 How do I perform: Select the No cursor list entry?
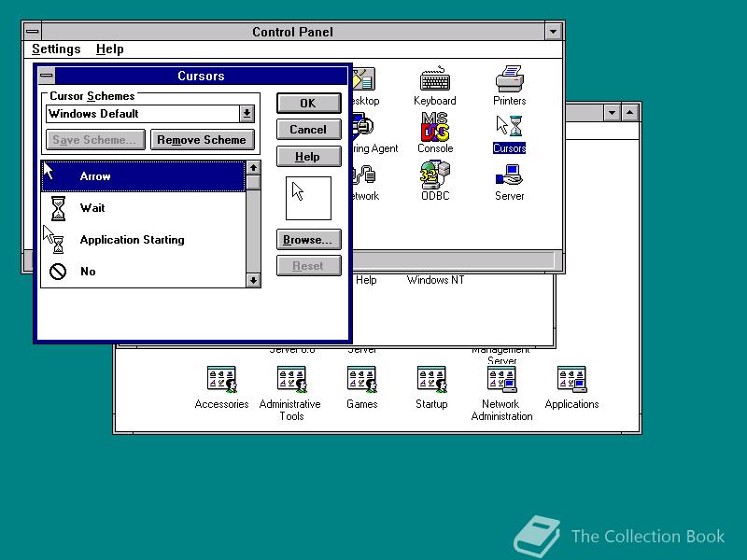click(144, 272)
